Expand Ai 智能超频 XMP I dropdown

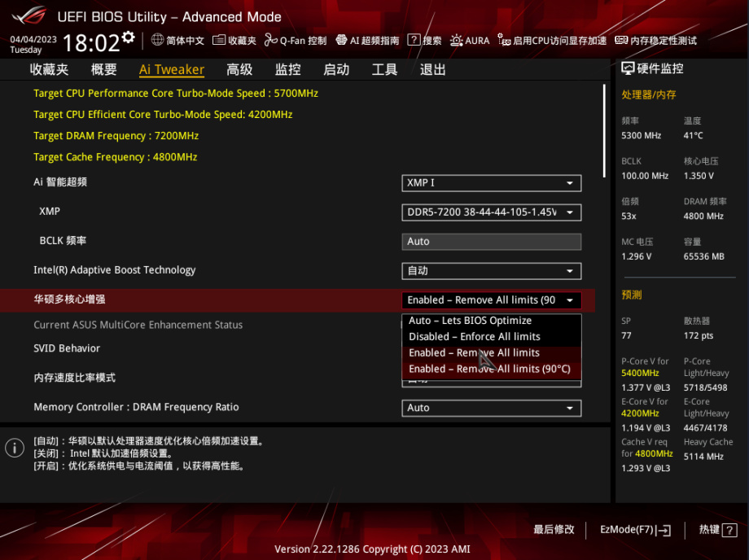click(492, 183)
